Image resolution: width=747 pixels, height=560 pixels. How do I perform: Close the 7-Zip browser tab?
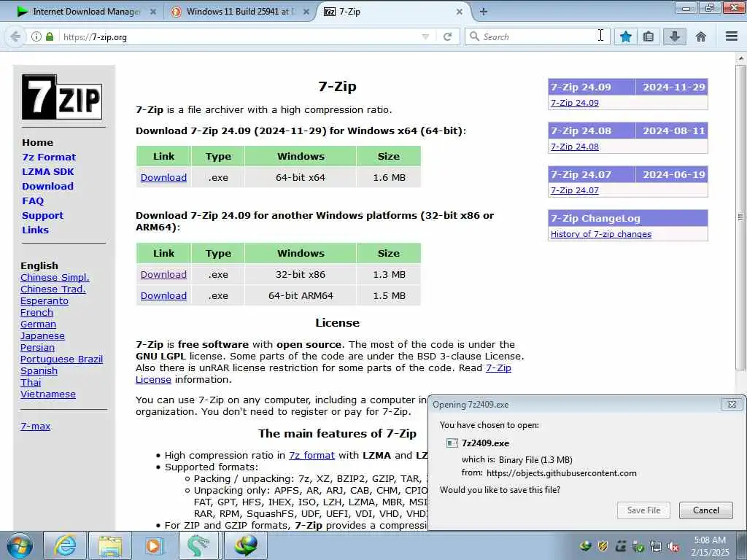(460, 12)
